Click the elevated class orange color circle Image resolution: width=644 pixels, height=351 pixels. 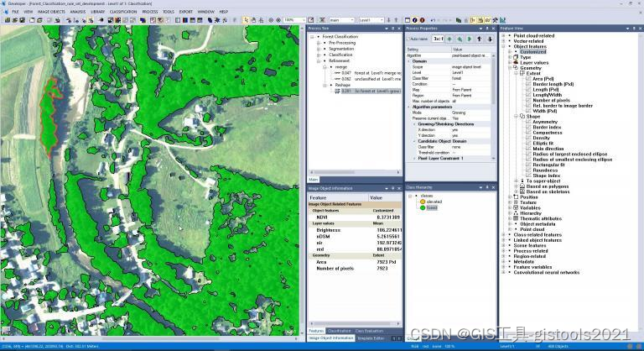pyautogui.click(x=423, y=202)
